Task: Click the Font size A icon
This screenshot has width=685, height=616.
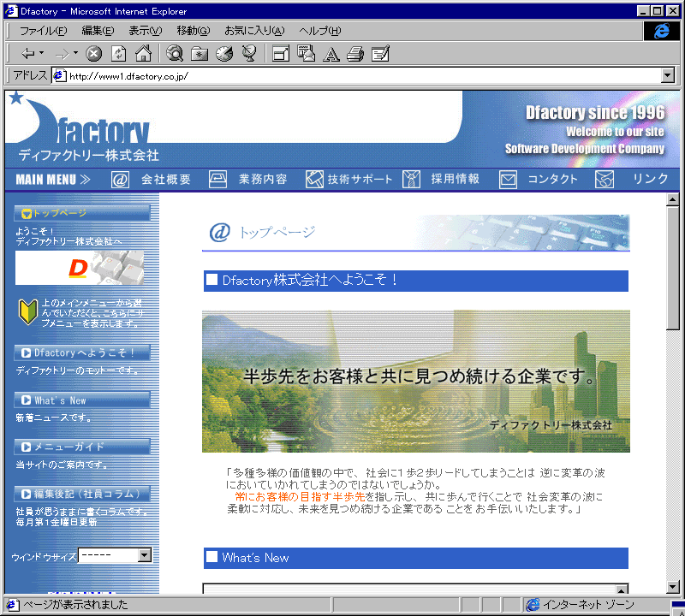Action: coord(331,55)
